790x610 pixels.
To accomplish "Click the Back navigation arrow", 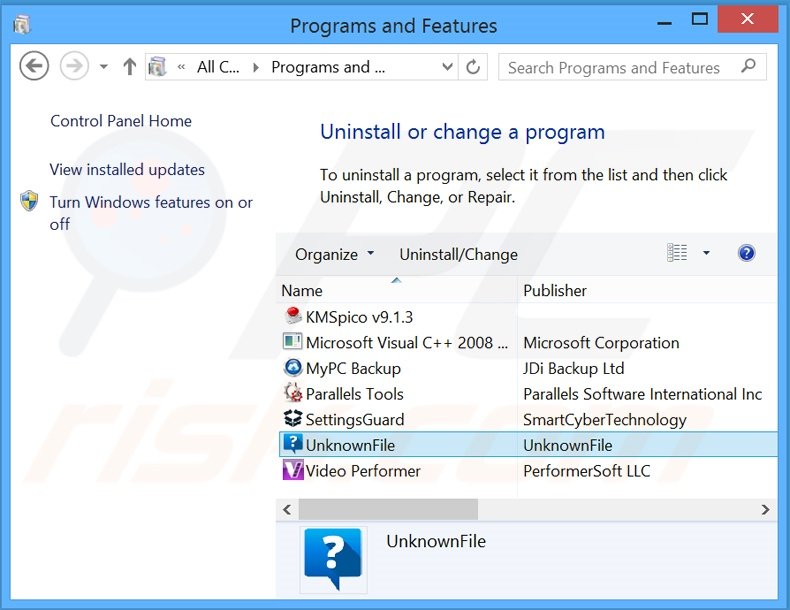I will 34,66.
